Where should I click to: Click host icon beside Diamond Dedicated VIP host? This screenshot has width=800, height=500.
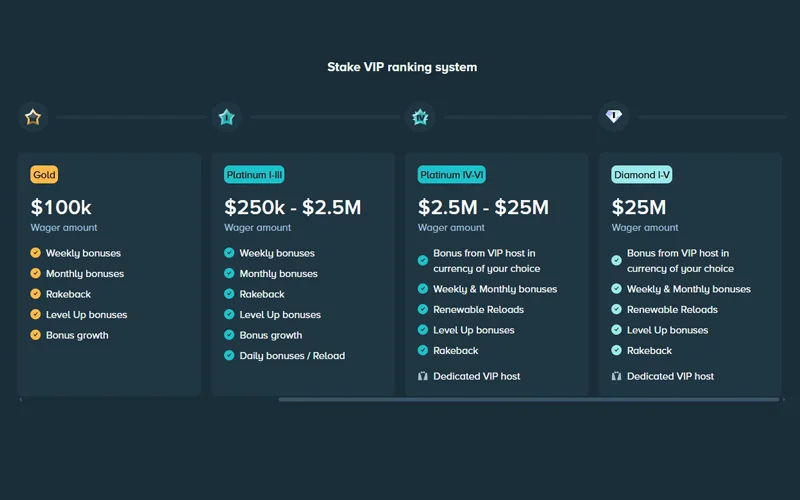(x=616, y=376)
